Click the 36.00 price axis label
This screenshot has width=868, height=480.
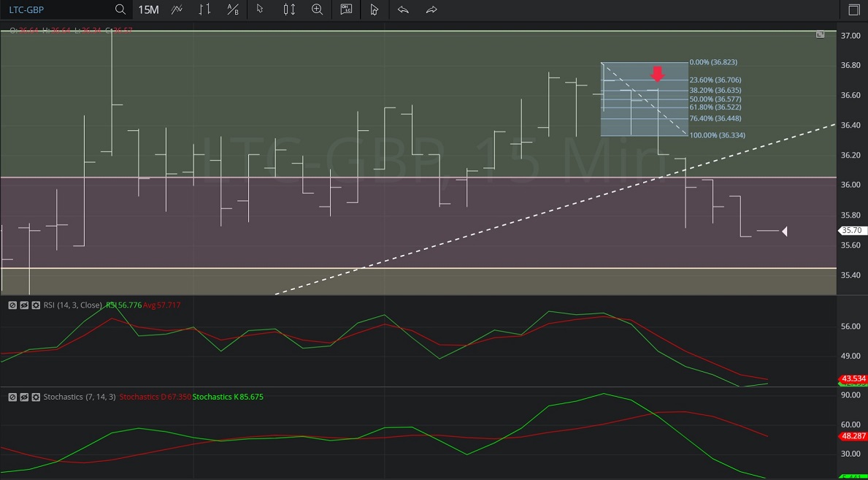pyautogui.click(x=850, y=185)
